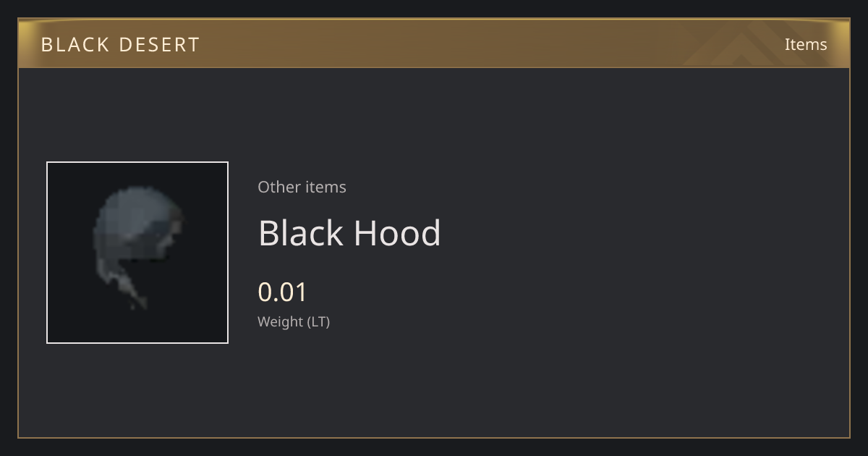The image size is (868, 456).
Task: Click the word BLACK in header banner
Action: pos(75,45)
